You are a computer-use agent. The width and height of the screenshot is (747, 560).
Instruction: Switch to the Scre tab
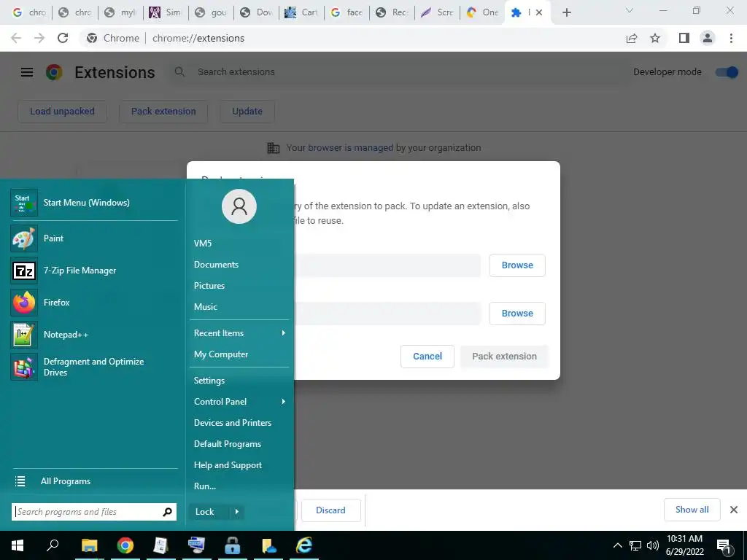click(438, 12)
